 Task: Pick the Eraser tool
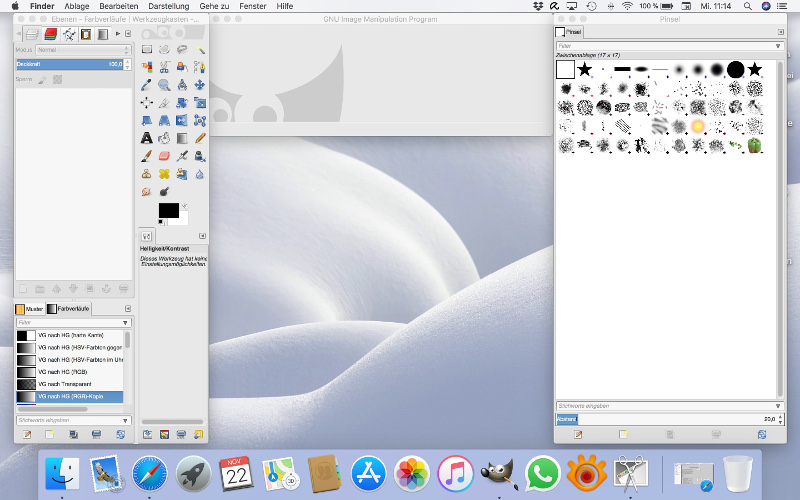(165, 156)
